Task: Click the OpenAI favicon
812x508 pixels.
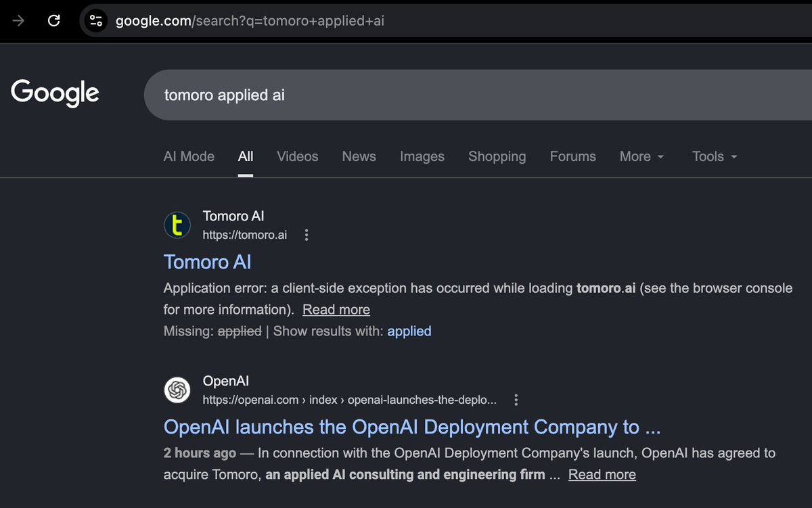Action: pyautogui.click(x=177, y=390)
